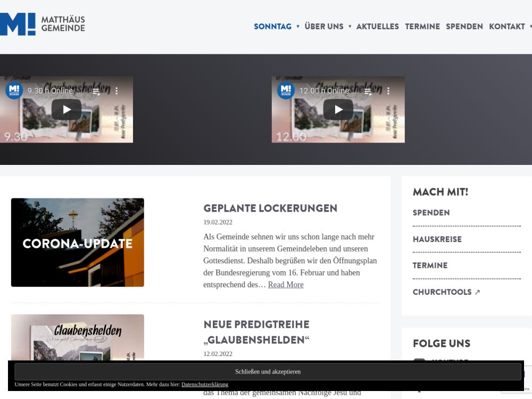Click 'Schließen und akzeptieren' cookie button
The height and width of the screenshot is (399, 532).
[x=268, y=372]
